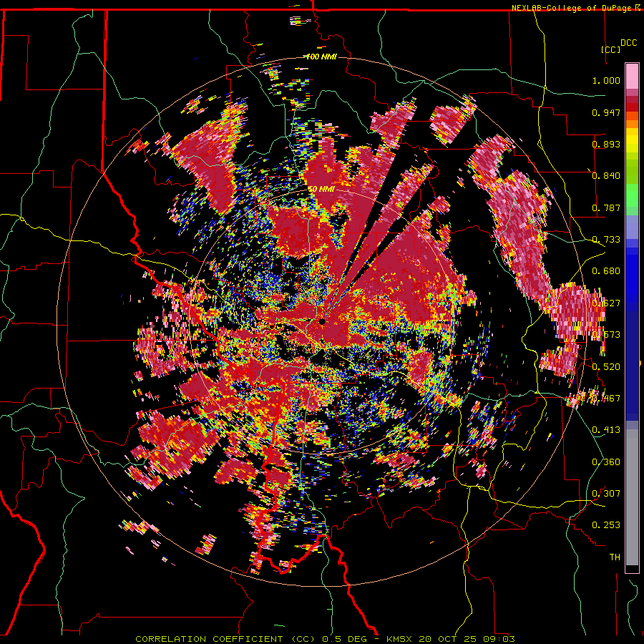Click the NEXLAB-College of DuPage credit text
The width and height of the screenshot is (644, 644).
pyautogui.click(x=571, y=8)
